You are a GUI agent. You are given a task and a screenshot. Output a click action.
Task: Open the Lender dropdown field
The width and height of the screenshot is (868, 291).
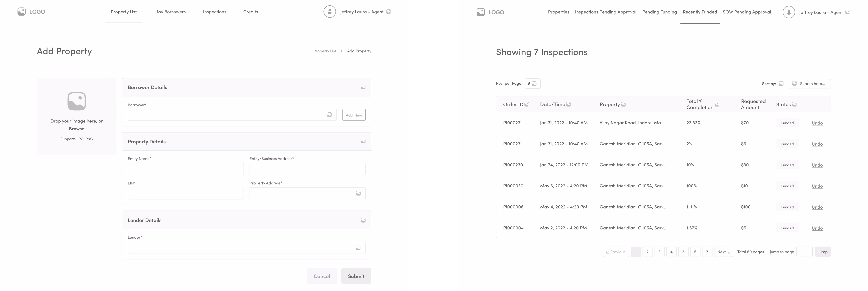(x=246, y=248)
